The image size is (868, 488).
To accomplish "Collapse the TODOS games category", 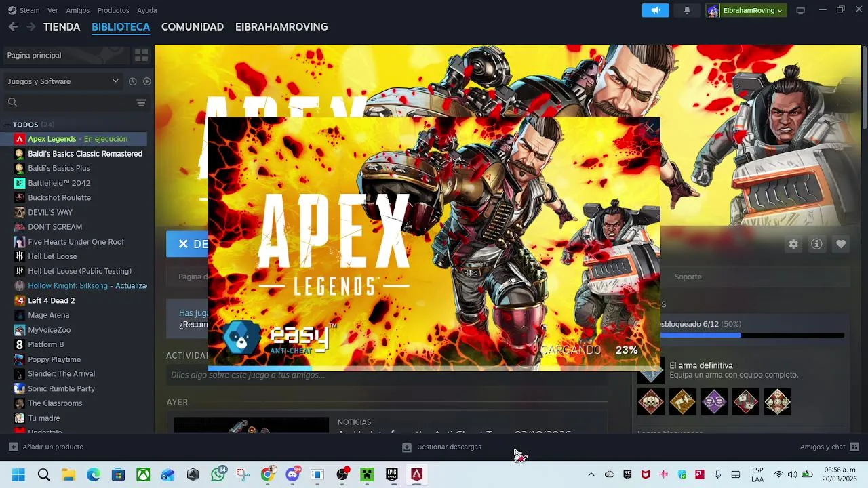I will [7, 125].
